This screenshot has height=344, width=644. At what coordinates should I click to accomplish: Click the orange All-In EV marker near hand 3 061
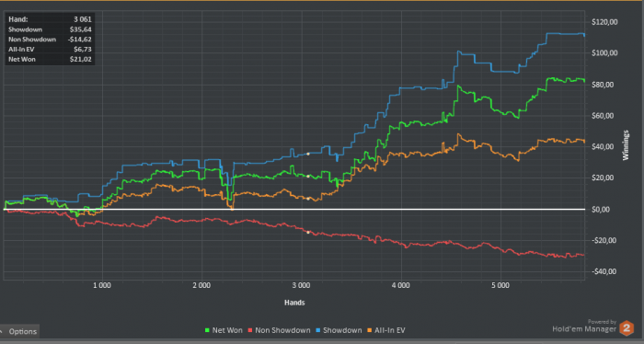(x=308, y=199)
